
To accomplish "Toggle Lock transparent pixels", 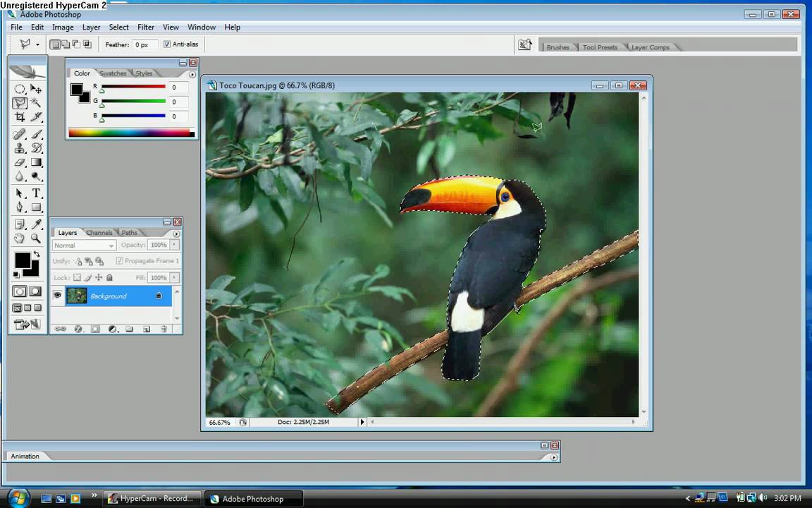I will click(77, 278).
